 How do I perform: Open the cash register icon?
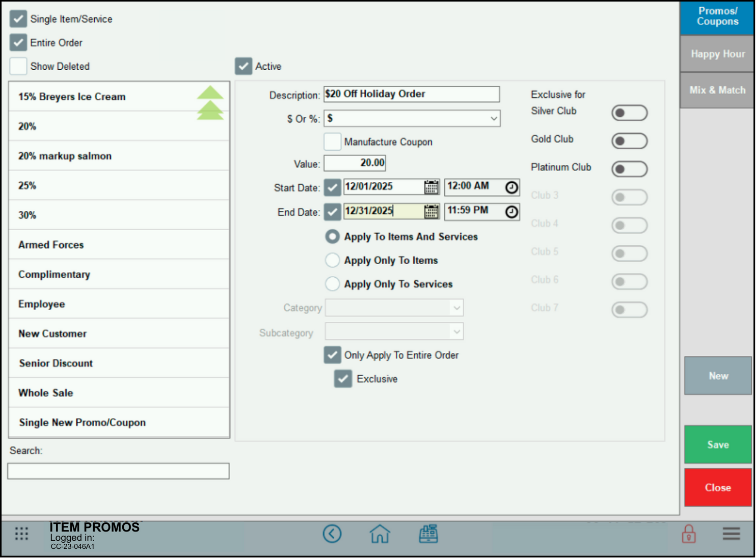click(428, 534)
